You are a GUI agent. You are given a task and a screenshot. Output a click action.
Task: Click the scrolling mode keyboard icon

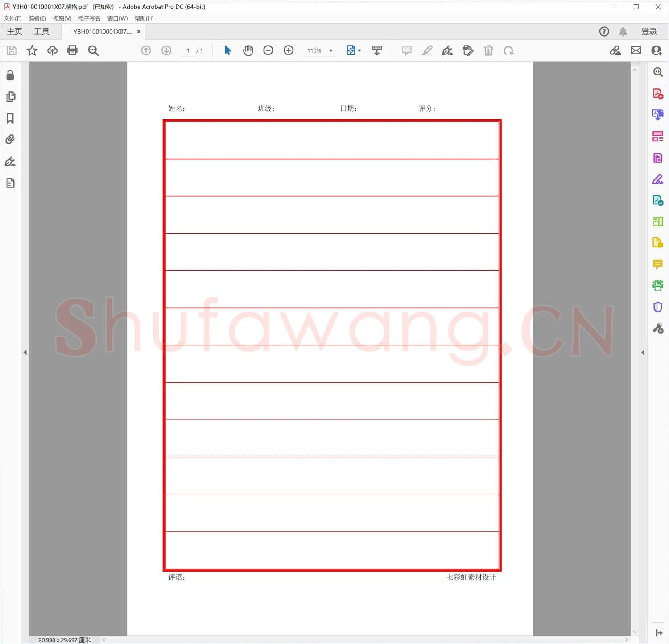point(377,50)
